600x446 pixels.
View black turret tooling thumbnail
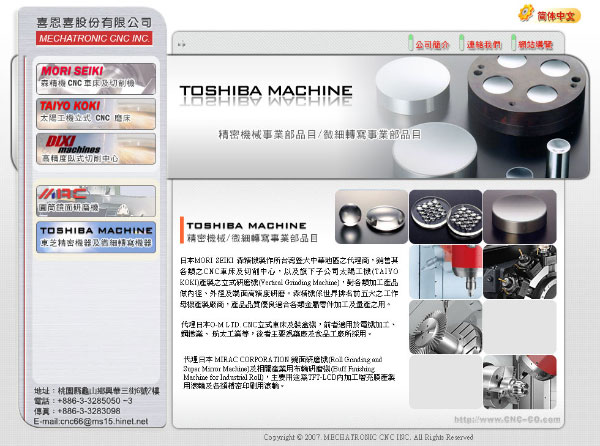point(520,272)
